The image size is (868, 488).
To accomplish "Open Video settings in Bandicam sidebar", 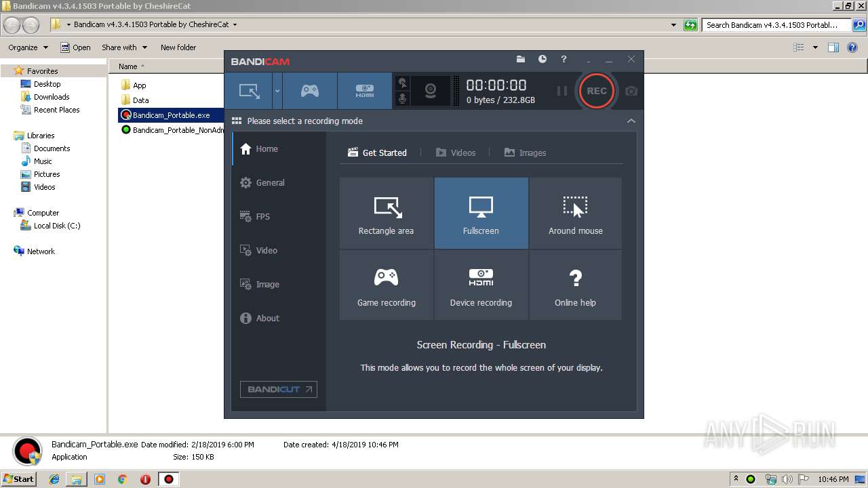I will pos(279,251).
